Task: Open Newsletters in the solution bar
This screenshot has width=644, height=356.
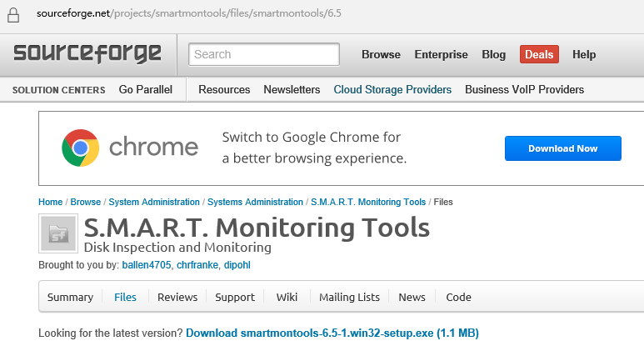Action: (x=292, y=89)
